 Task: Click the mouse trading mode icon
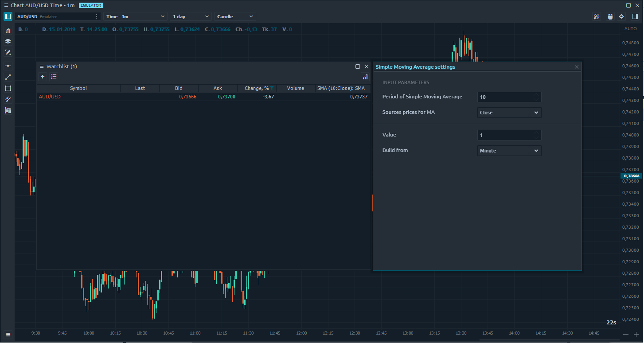[610, 16]
